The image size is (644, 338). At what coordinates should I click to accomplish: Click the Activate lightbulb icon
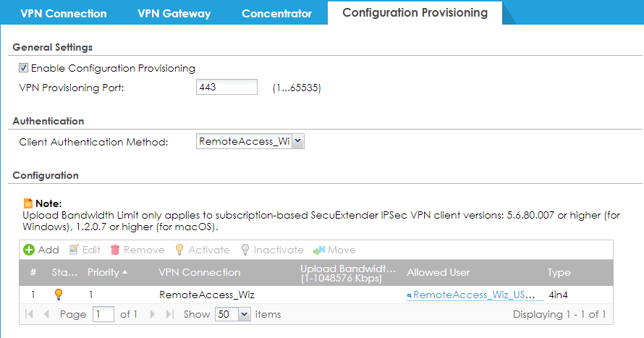(x=179, y=250)
